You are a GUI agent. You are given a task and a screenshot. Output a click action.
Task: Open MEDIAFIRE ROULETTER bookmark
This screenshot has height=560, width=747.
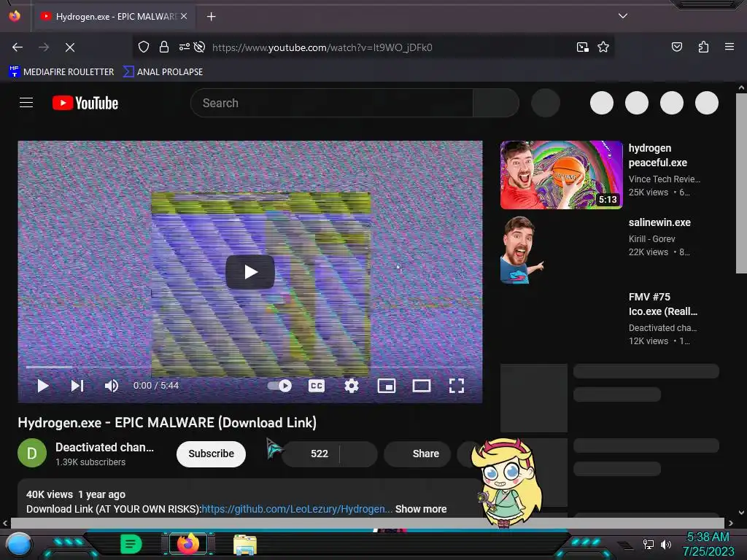(x=61, y=72)
